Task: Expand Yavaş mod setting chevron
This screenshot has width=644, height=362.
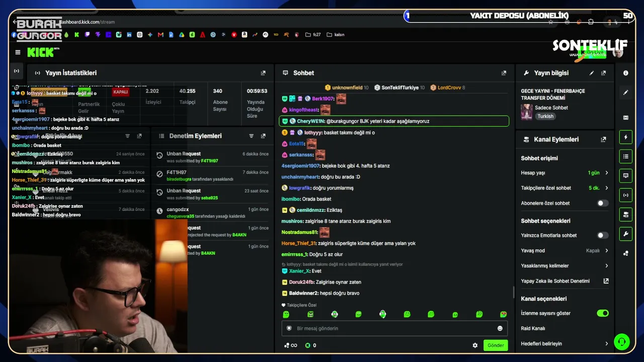Action: point(606,250)
